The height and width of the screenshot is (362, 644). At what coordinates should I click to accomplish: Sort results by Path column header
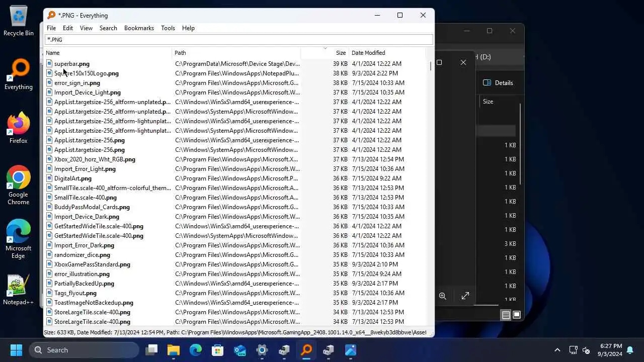[x=236, y=53]
